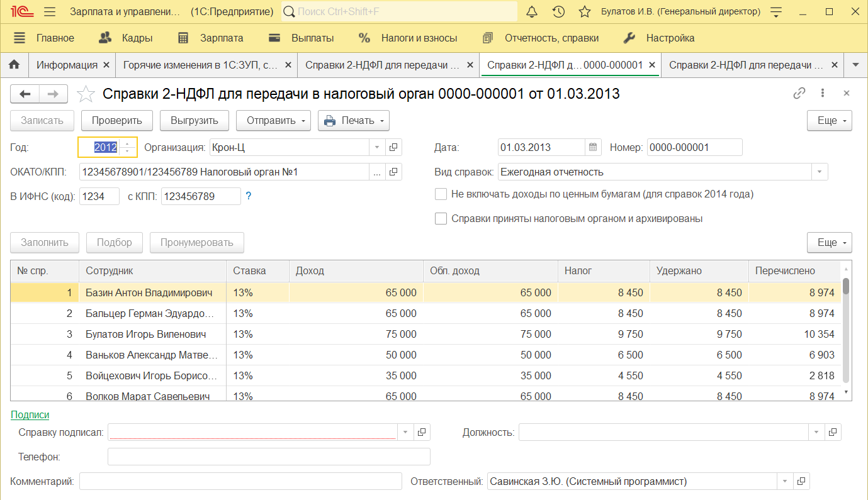The width and height of the screenshot is (868, 500).
Task: Click Номер field 0000-000001
Action: 694,147
